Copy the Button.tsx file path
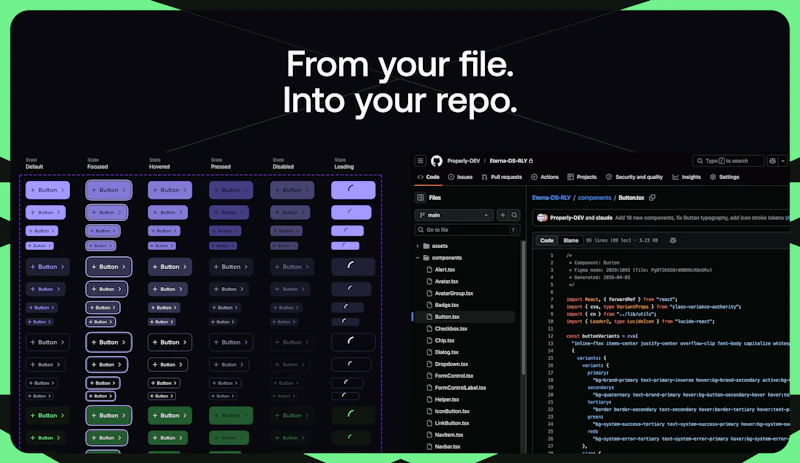This screenshot has width=800, height=463. click(652, 198)
